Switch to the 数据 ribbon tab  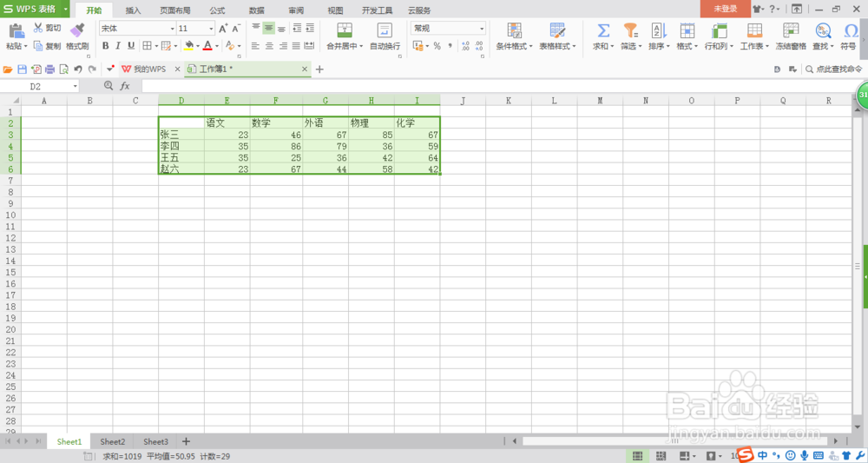pyautogui.click(x=256, y=10)
